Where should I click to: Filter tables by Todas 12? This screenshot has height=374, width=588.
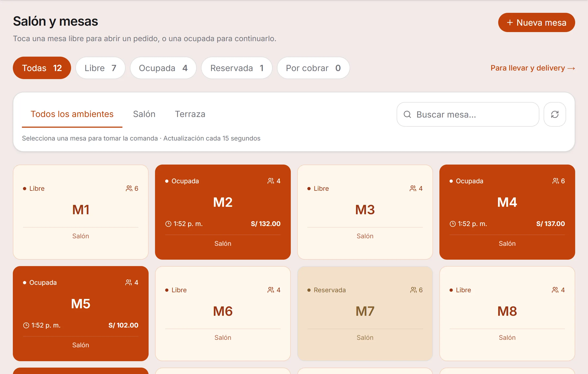[x=42, y=68]
